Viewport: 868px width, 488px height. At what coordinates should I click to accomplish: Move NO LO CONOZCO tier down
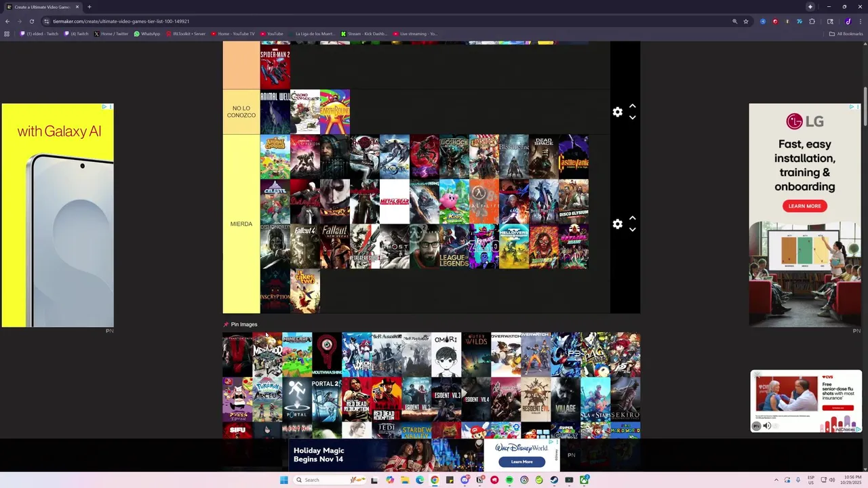pos(632,118)
